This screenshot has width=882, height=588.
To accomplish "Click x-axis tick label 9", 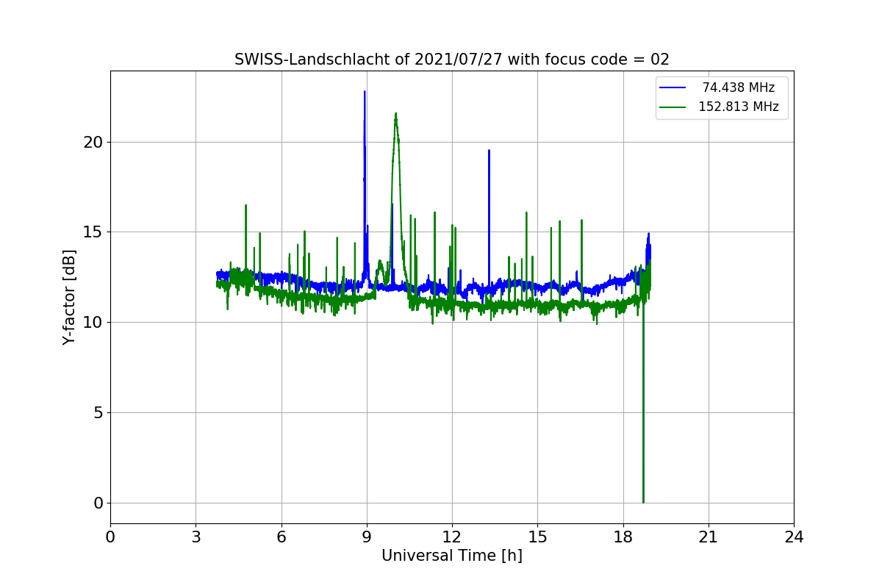I will click(367, 537).
